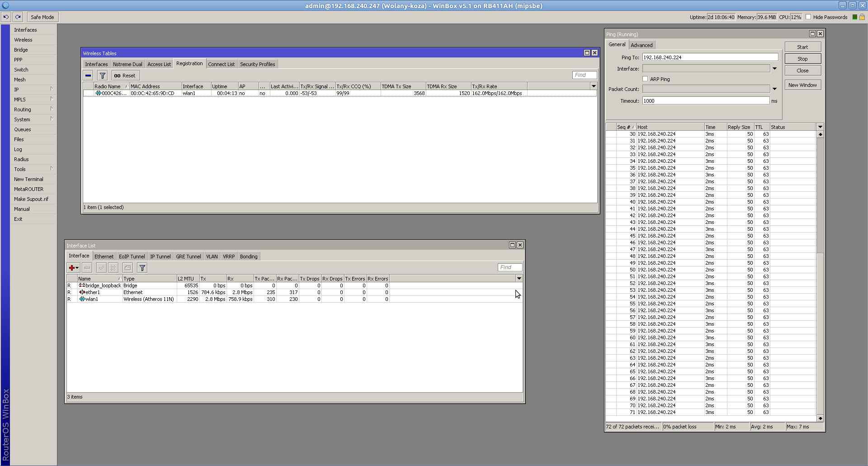Switch to Access List tab
The height and width of the screenshot is (466, 868).
coord(159,64)
